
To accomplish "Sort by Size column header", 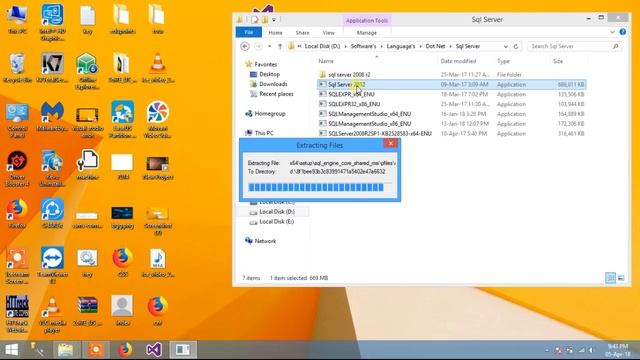I will point(558,61).
